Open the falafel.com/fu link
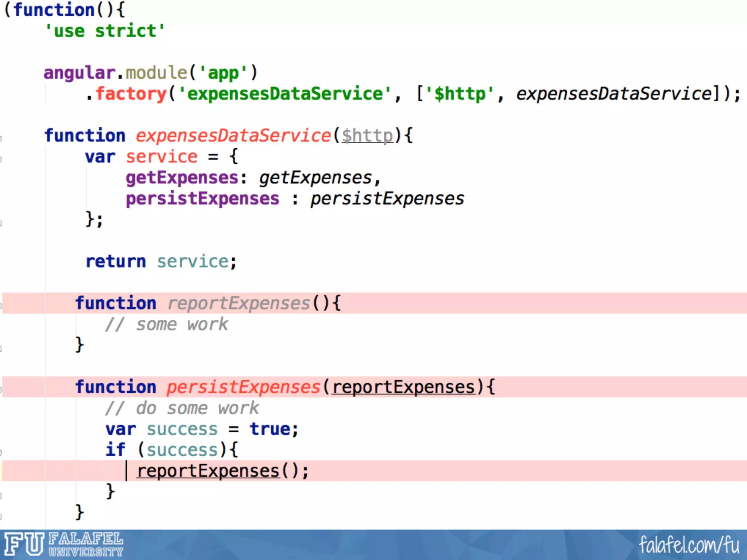This screenshot has height=560, width=747. (x=689, y=545)
